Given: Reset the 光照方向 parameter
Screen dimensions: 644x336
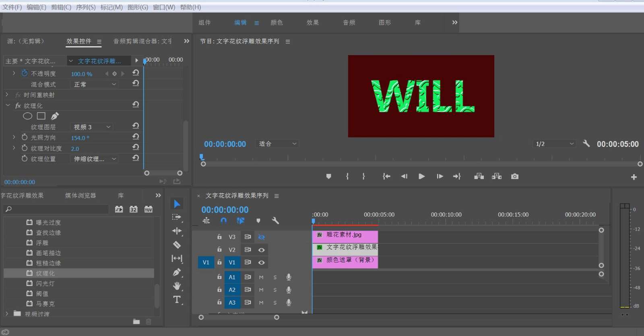Looking at the screenshot, I should tap(136, 137).
